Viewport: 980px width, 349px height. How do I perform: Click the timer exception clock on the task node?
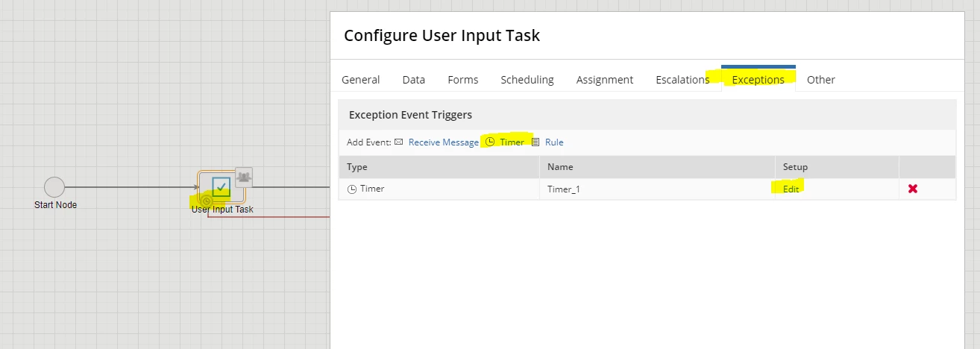[x=207, y=201]
